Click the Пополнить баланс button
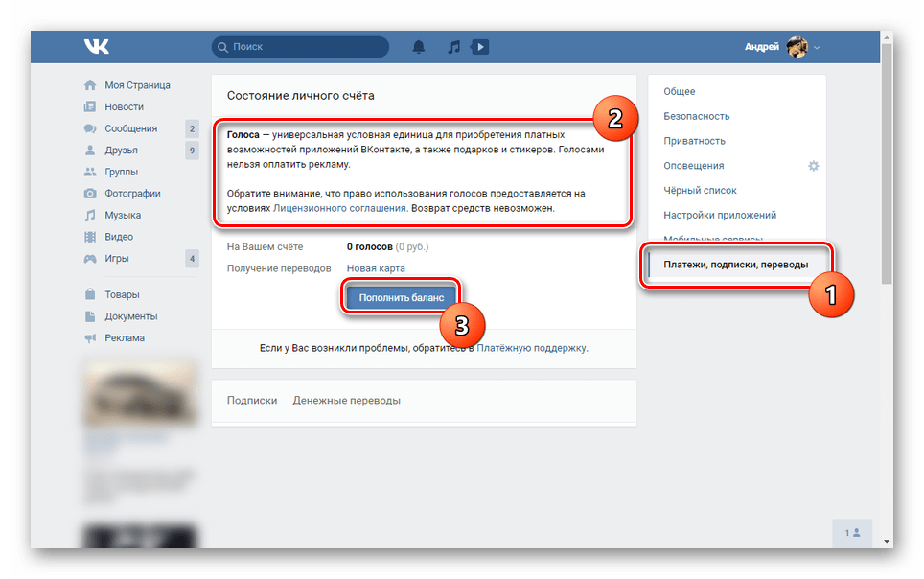 point(402,298)
